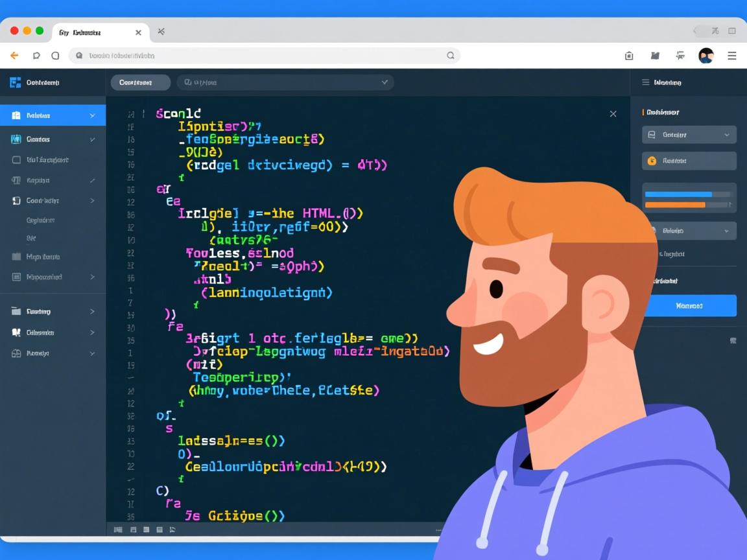Screen dimensions: 747x560
Task: Click the magnifier icon inside the address bar
Action: pos(451,56)
